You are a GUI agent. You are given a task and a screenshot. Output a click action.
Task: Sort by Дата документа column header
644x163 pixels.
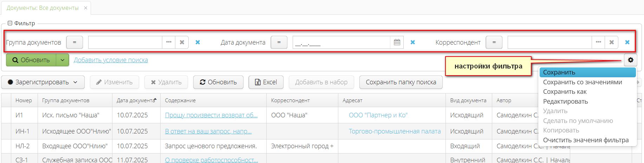[136, 100]
